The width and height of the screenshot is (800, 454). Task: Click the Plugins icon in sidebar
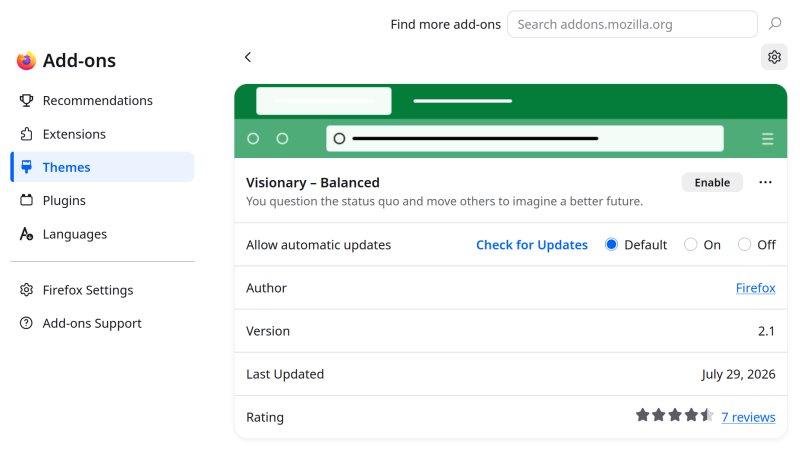(26, 200)
